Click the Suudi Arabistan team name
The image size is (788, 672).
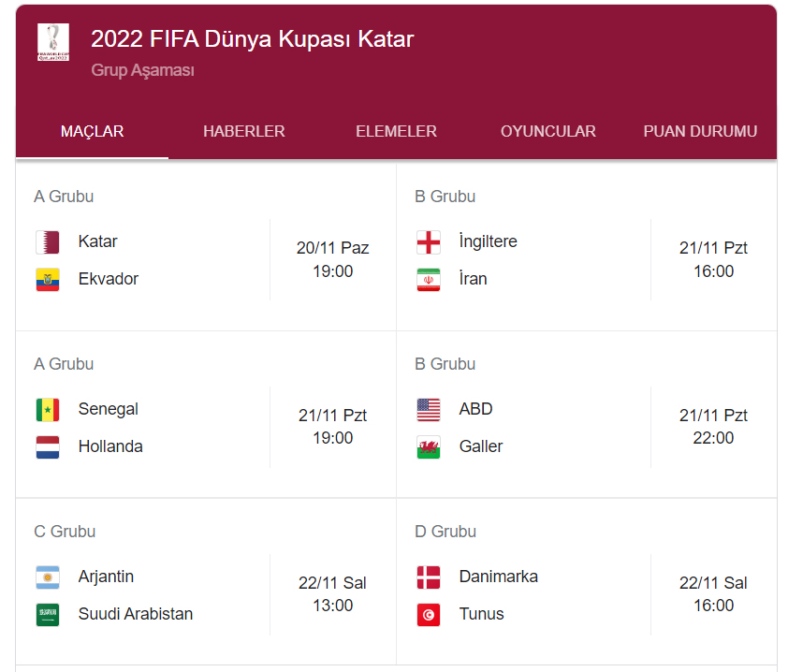point(136,614)
